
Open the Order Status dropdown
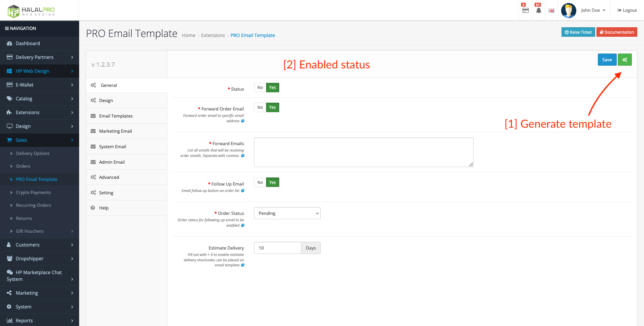pyautogui.click(x=287, y=213)
